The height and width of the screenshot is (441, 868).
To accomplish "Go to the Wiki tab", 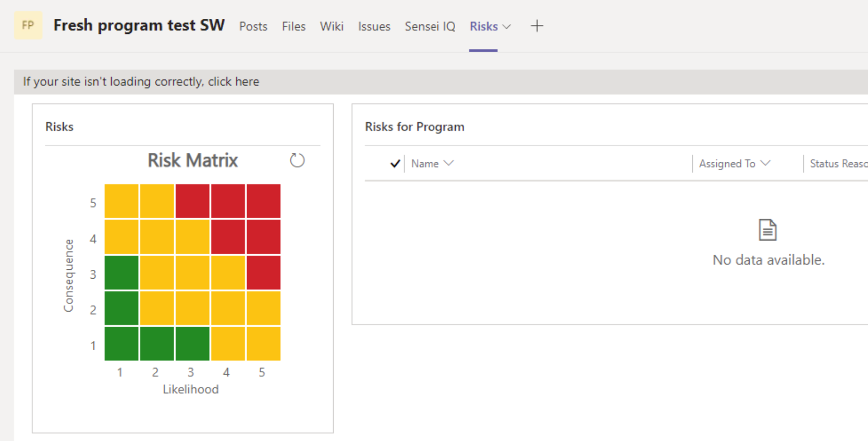I will (332, 27).
